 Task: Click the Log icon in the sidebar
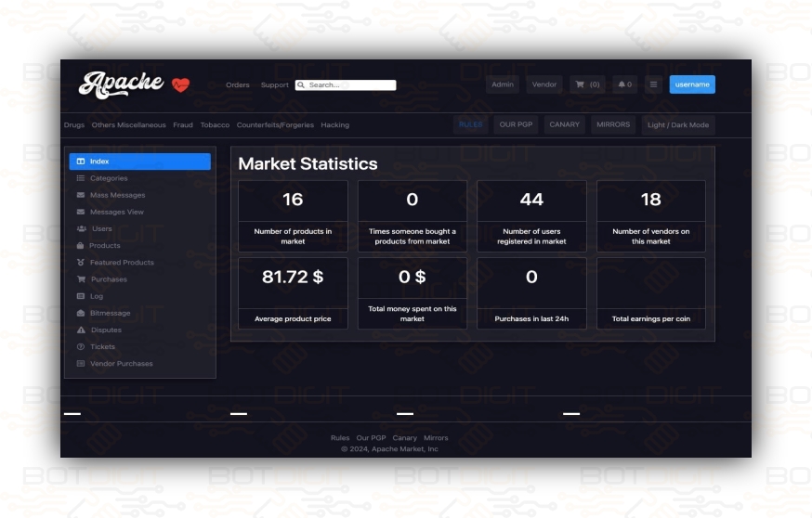point(81,296)
